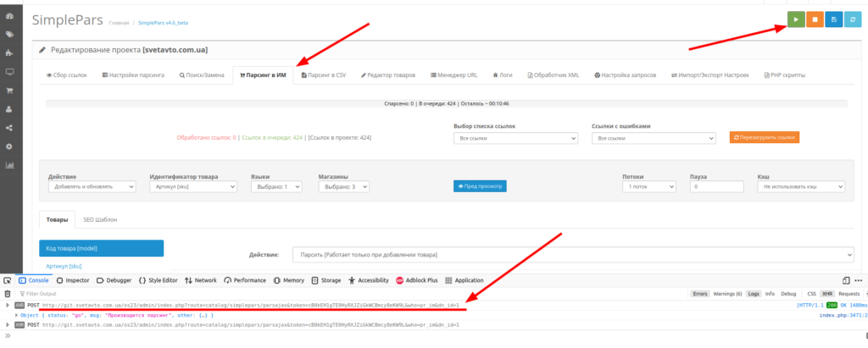868x348 pixels.
Task: Open the Application devtools tab
Action: click(x=464, y=280)
